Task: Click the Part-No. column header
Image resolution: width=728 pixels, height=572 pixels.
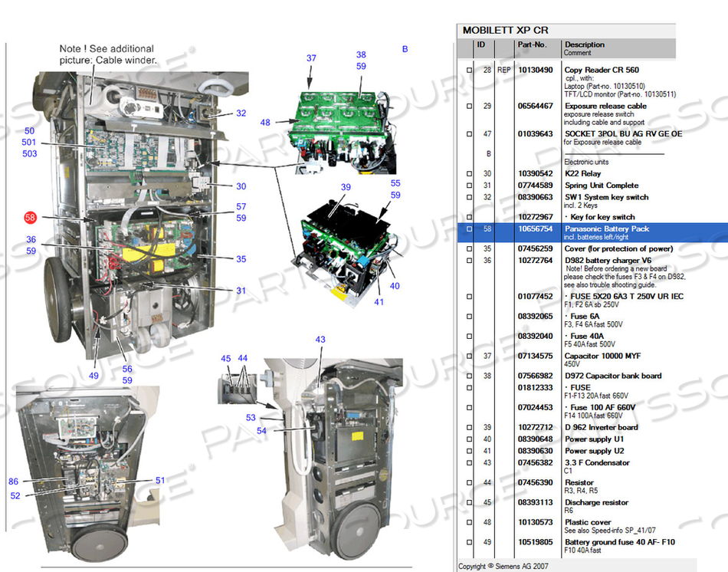Action: 532,44
